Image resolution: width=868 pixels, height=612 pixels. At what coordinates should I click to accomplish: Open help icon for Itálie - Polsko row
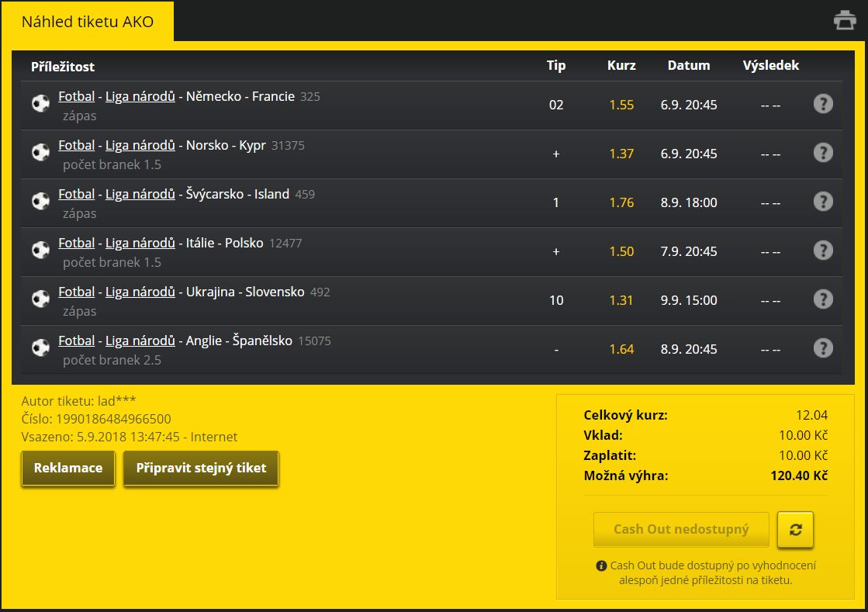click(823, 250)
